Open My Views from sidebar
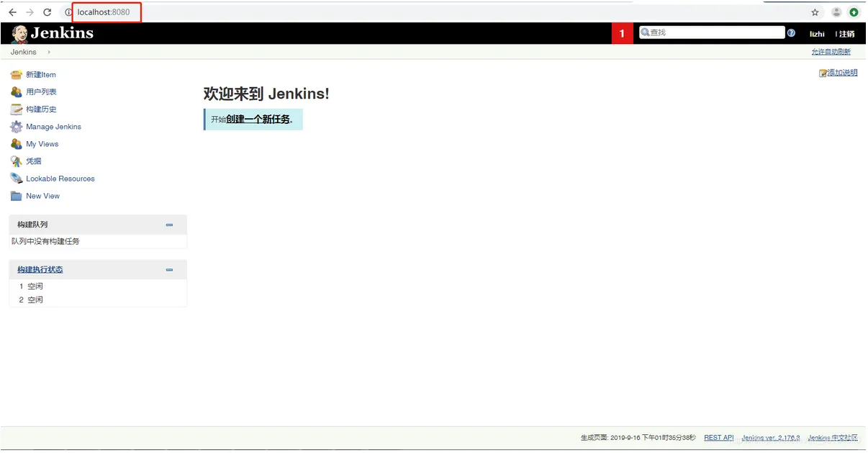Viewport: 868px width, 453px height. pyautogui.click(x=42, y=144)
